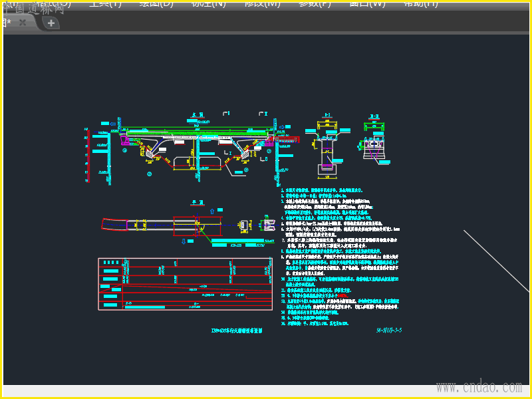The image size is (532, 399).
Task: Add a new drawing tab with plus icon
Action: click(x=51, y=23)
